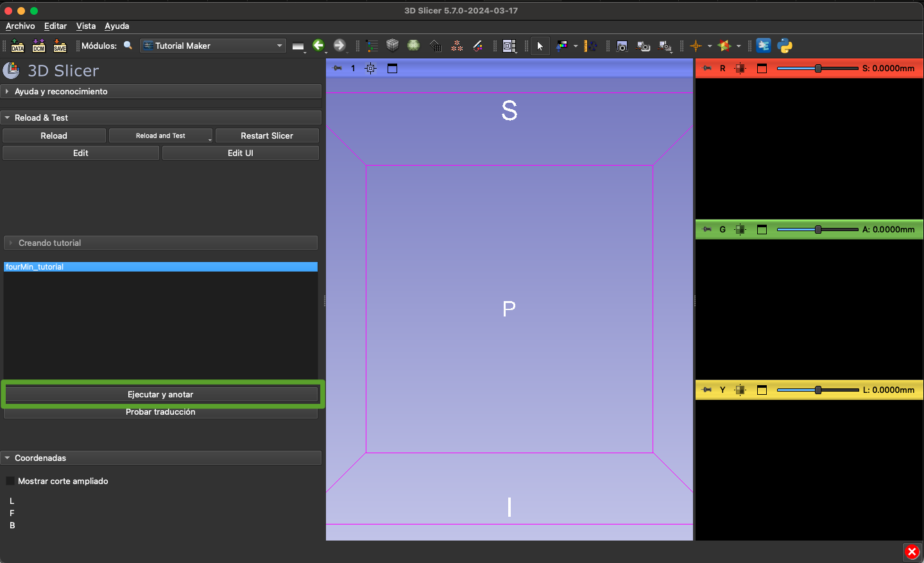This screenshot has width=924, height=563.
Task: Toggle Red slice visibility in 3D icon
Action: 740,68
